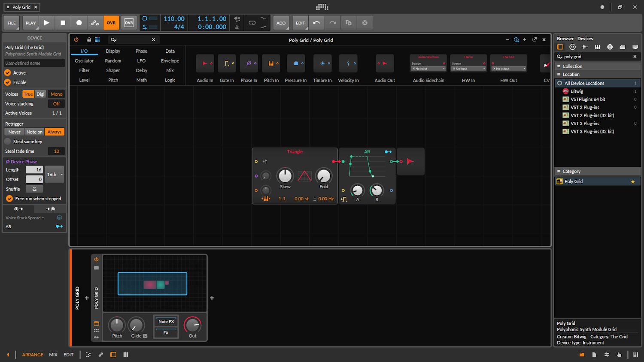Screen dimensions: 644x362
Task: Select the Logic module category
Action: tap(170, 80)
